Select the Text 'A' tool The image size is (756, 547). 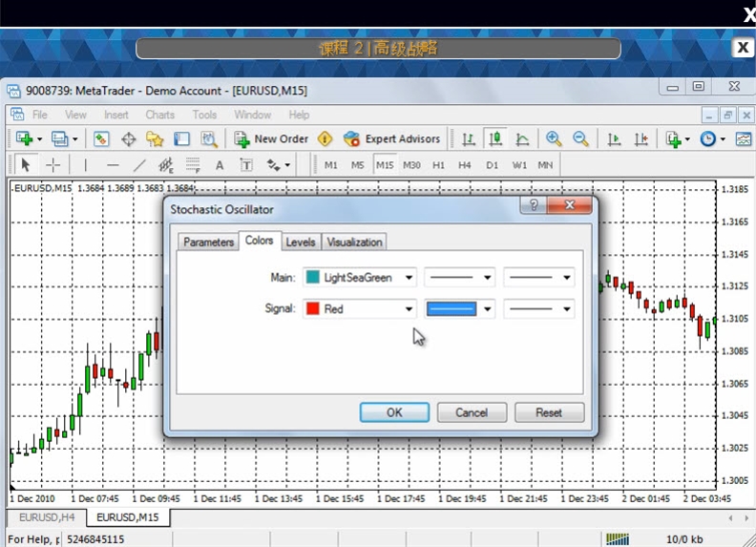[220, 165]
